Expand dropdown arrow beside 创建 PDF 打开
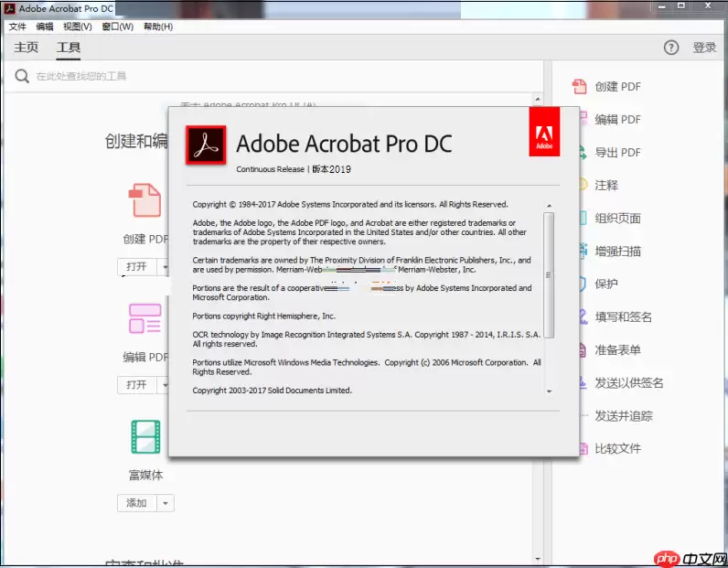The image size is (728, 568). [164, 267]
